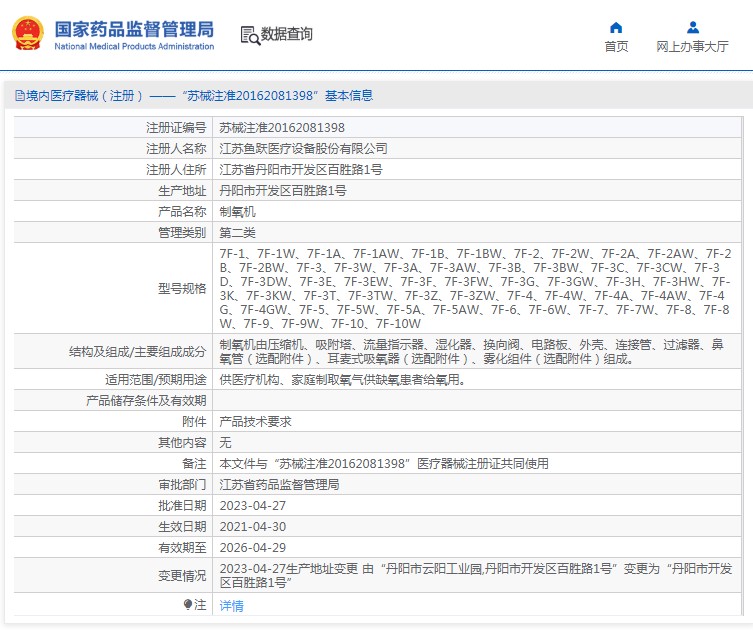This screenshot has height=630, width=753.
Task: Click the bullet icon beside 注 label
Action: [x=187, y=604]
